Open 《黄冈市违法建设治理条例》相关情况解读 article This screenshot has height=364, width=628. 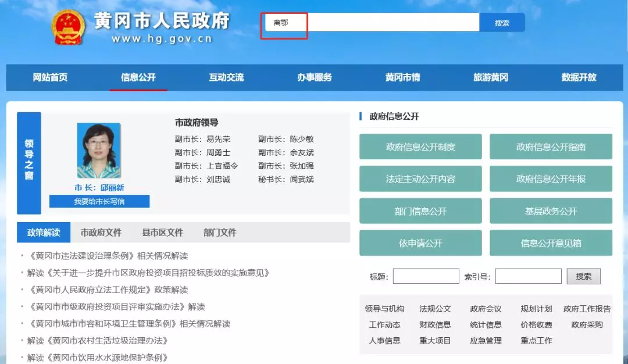[108, 256]
